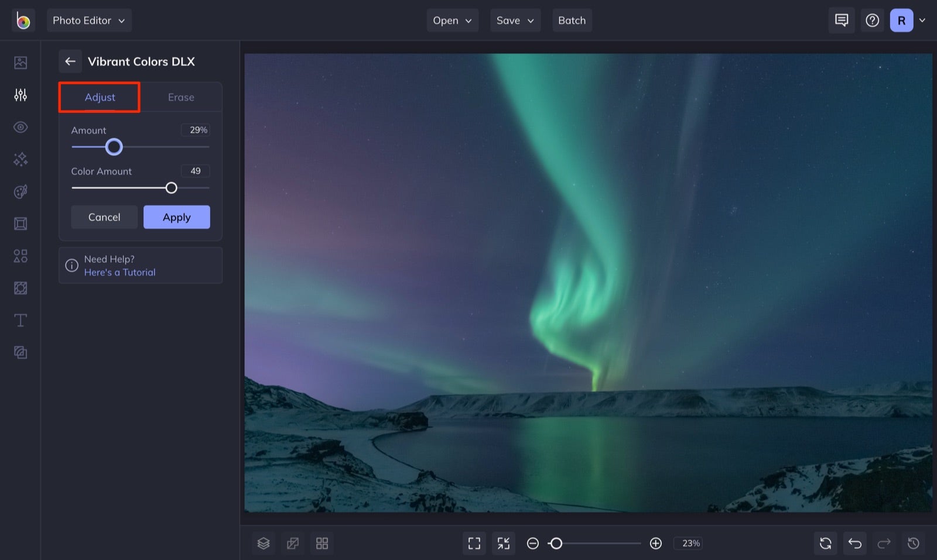Select the Effects panel icon
Viewport: 937px width, 560px height.
pos(20,159)
